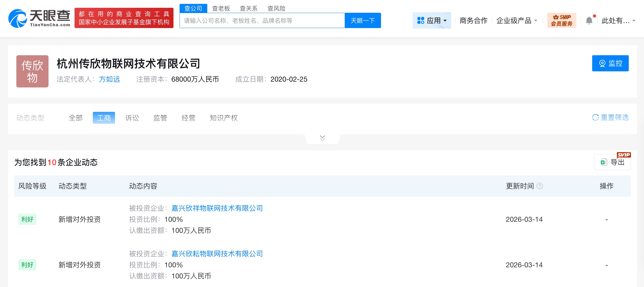Switch to the 查老板 search tab
Screen dimensions: 644x287
click(221, 8)
